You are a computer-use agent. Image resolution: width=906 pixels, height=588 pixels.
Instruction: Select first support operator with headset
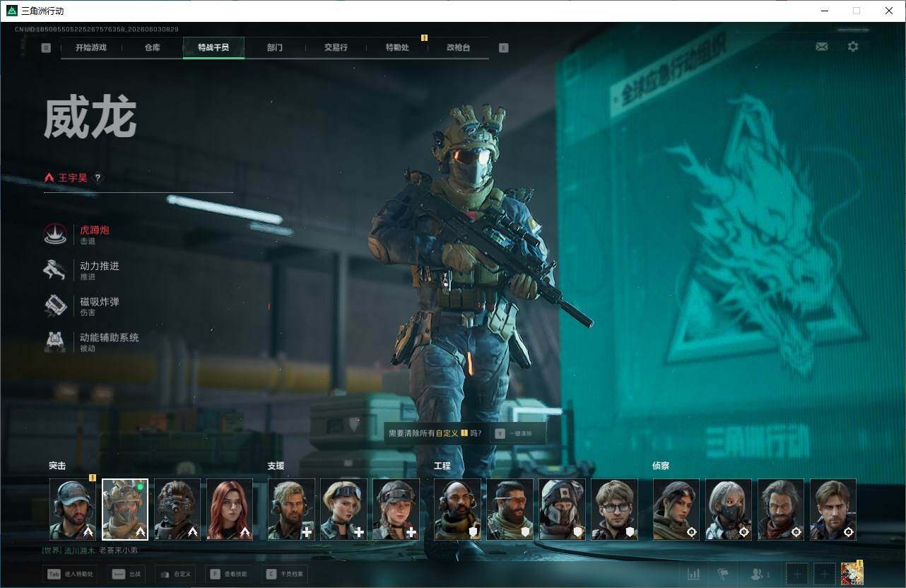click(291, 510)
